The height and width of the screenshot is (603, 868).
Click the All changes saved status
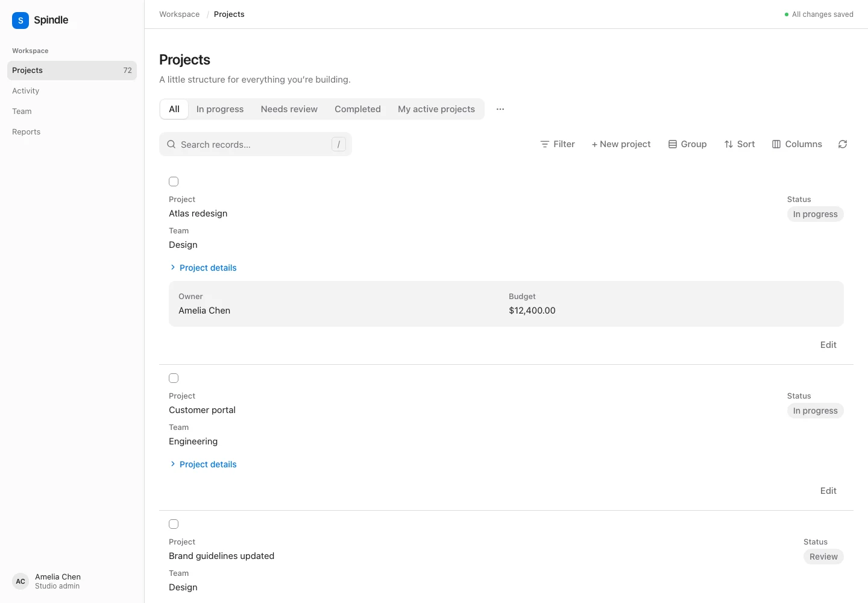[x=819, y=14]
